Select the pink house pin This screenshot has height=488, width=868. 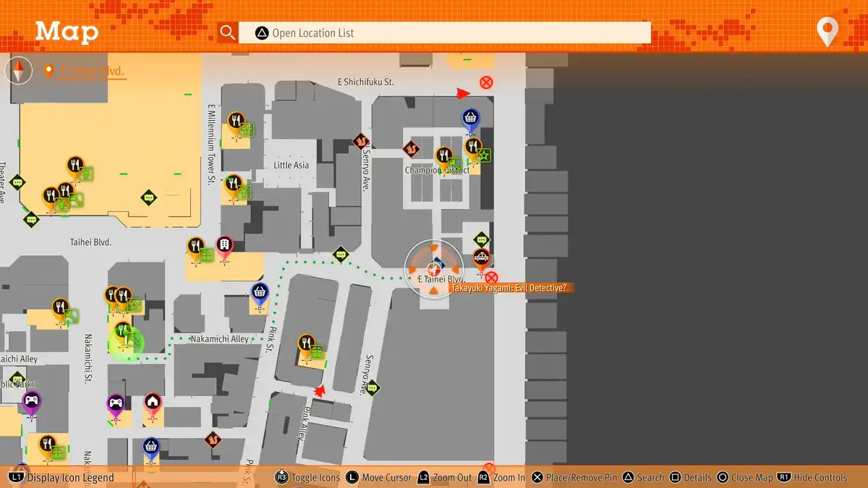[152, 403]
